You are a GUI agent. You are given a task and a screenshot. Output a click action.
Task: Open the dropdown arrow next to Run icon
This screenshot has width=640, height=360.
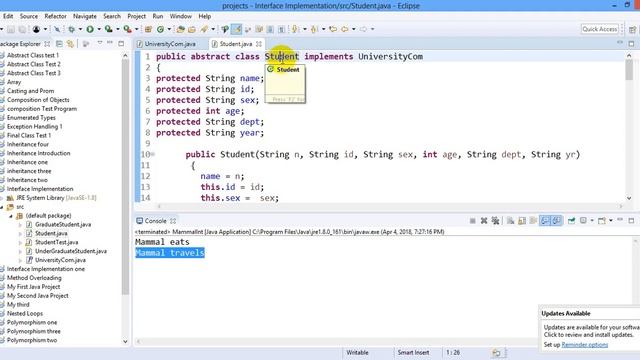(99, 29)
